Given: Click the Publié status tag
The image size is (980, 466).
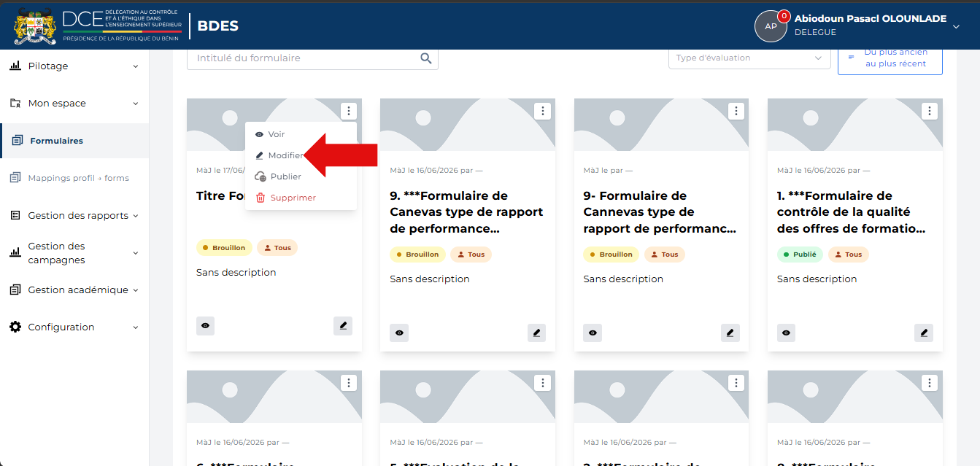Looking at the screenshot, I should point(800,255).
